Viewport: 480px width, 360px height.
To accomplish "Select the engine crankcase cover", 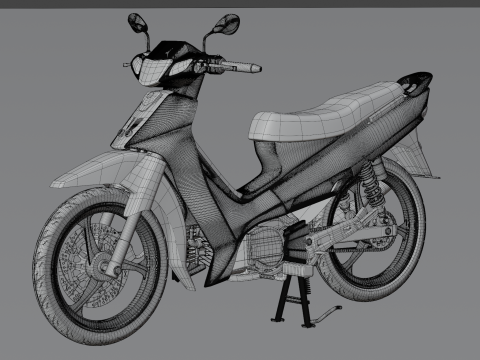I will (x=266, y=247).
